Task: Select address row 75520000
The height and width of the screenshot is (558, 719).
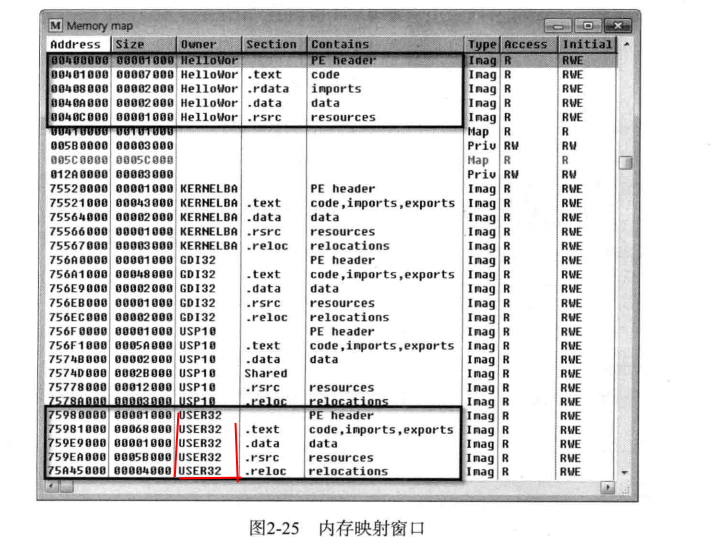Action: point(331,188)
